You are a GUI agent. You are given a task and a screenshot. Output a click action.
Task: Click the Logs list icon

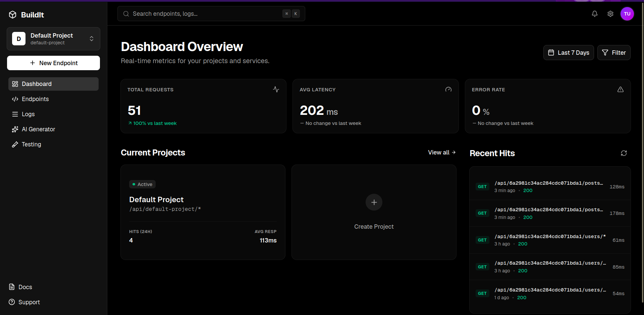pos(15,114)
